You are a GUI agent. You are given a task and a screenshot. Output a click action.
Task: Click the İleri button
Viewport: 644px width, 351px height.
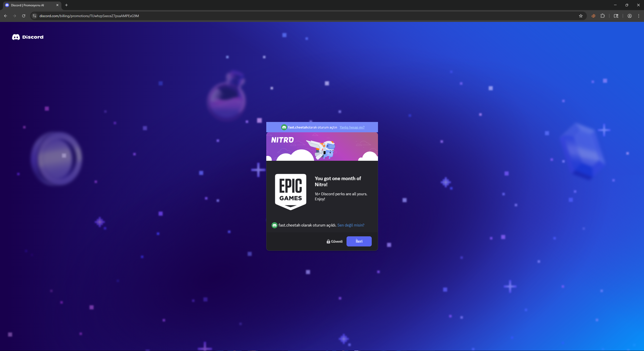tap(359, 241)
